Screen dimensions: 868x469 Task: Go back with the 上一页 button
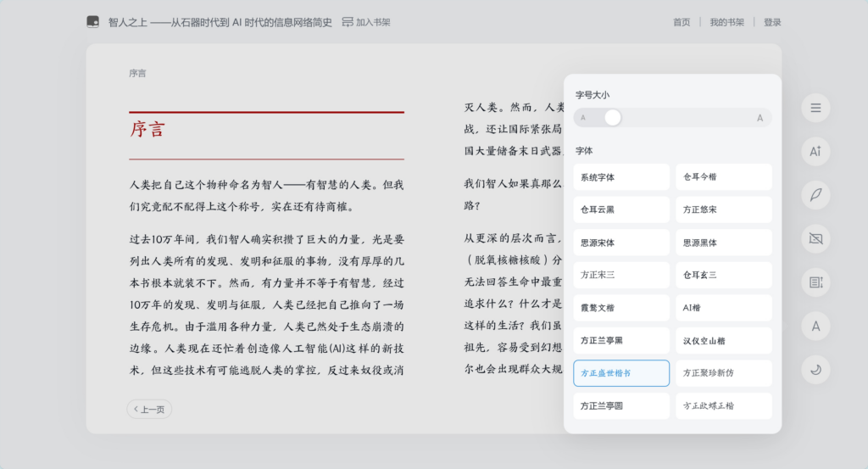149,410
